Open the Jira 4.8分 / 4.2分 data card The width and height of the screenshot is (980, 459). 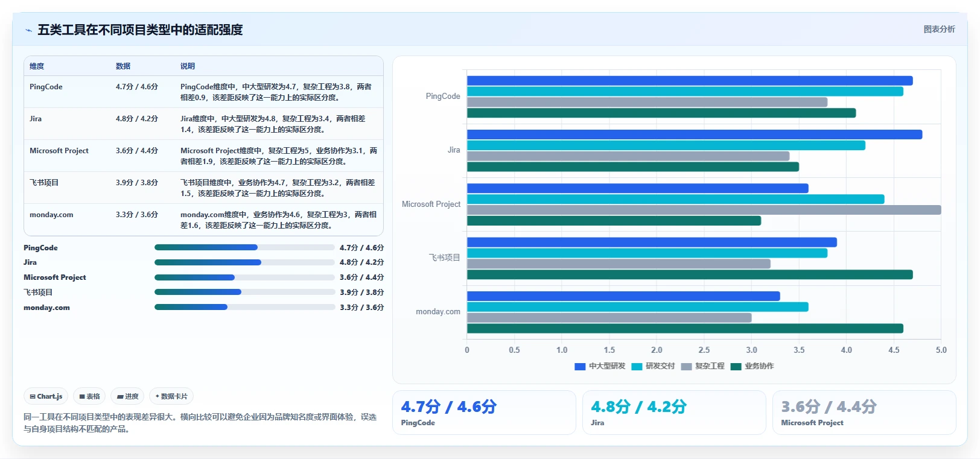coord(674,413)
